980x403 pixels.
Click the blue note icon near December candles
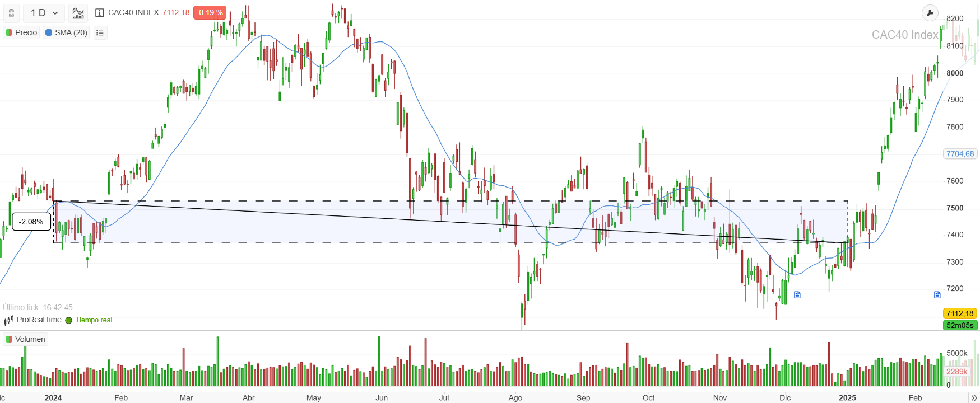pyautogui.click(x=797, y=294)
